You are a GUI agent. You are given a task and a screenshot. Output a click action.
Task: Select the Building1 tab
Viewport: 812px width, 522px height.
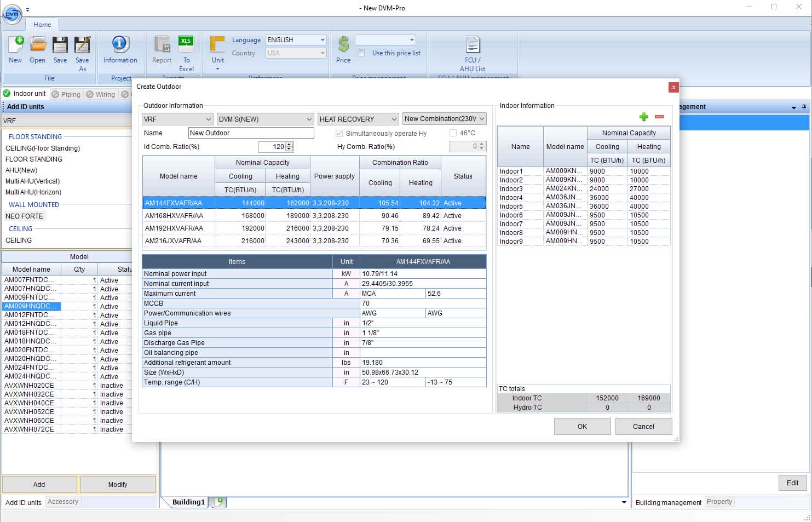[187, 502]
